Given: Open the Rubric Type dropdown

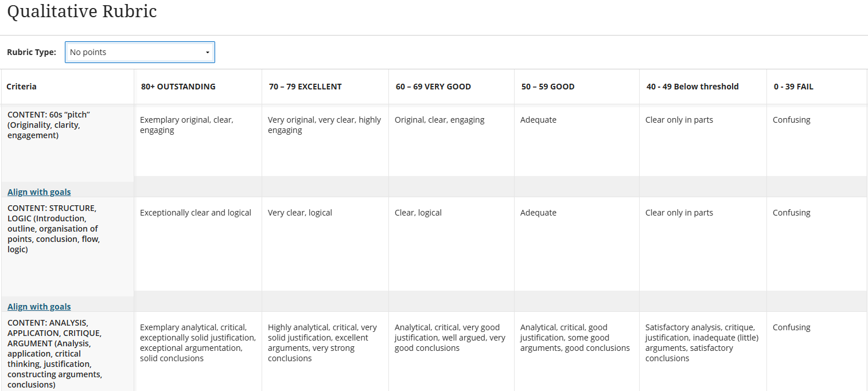Looking at the screenshot, I should [x=140, y=52].
